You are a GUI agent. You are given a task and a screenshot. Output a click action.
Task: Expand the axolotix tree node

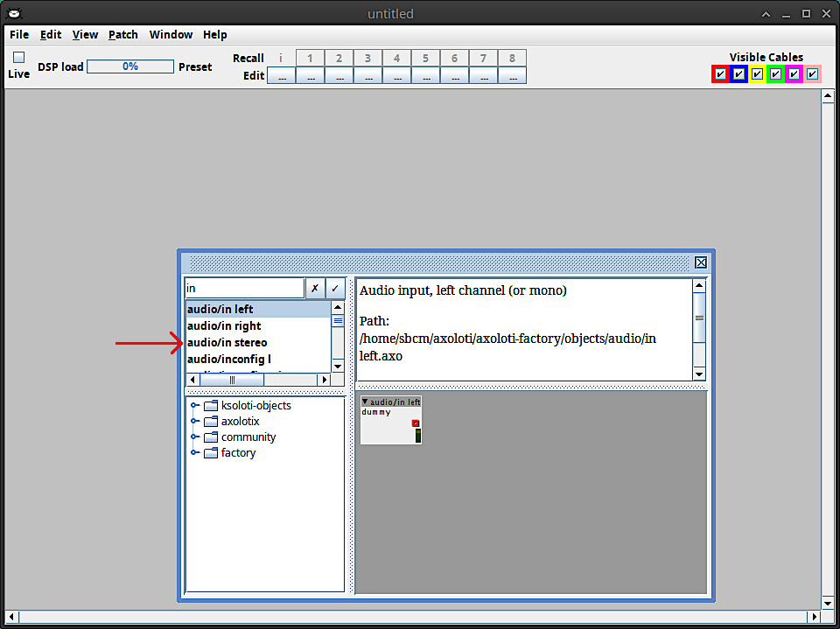pyautogui.click(x=195, y=421)
